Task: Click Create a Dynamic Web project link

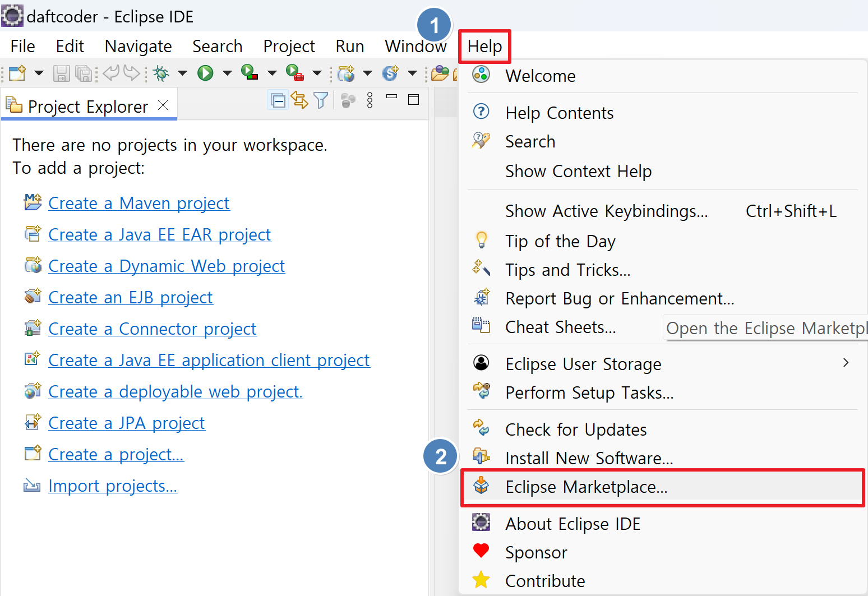Action: click(167, 266)
